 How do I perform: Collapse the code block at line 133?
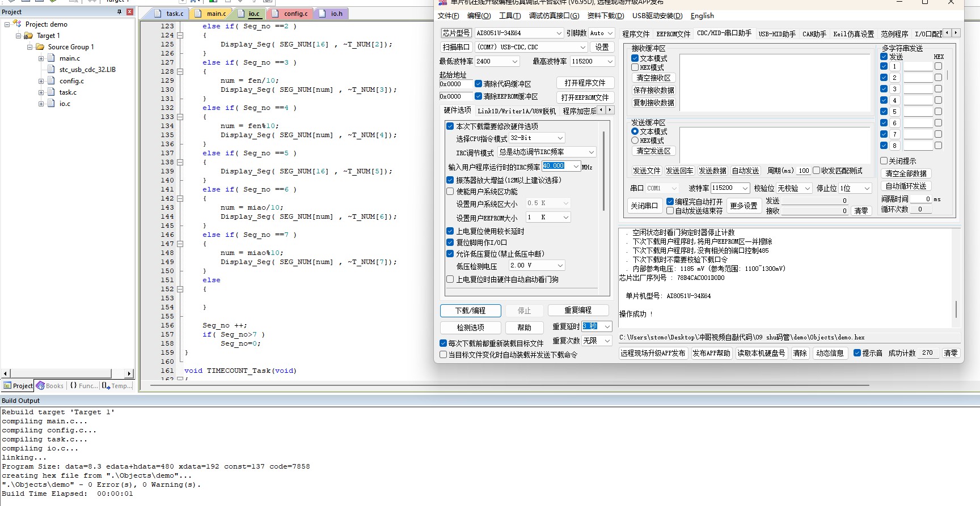point(180,117)
